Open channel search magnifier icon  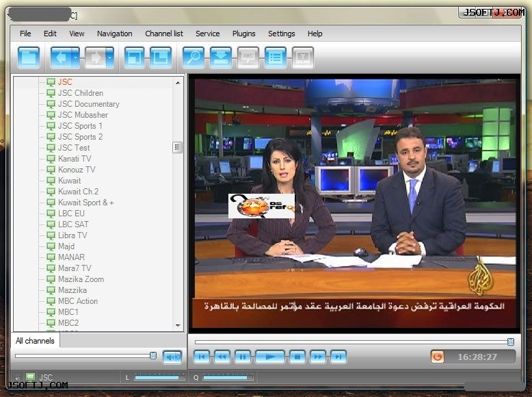[x=194, y=57]
